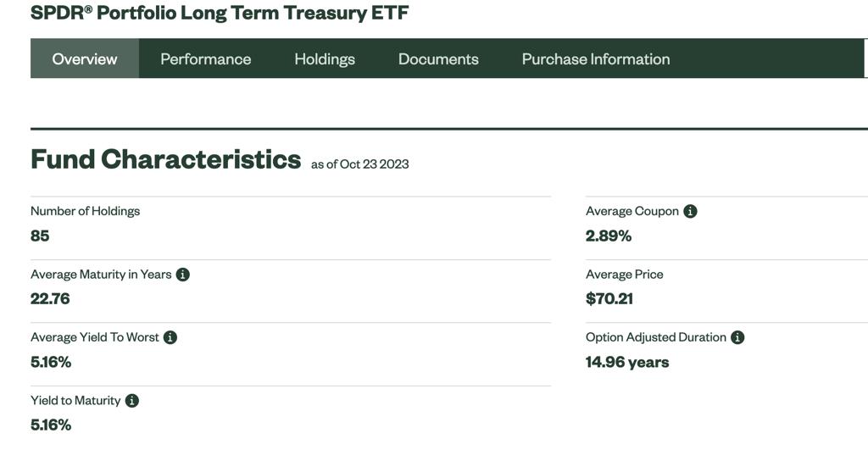Image resolution: width=868 pixels, height=472 pixels.
Task: Switch to the Performance tab
Action: (205, 58)
